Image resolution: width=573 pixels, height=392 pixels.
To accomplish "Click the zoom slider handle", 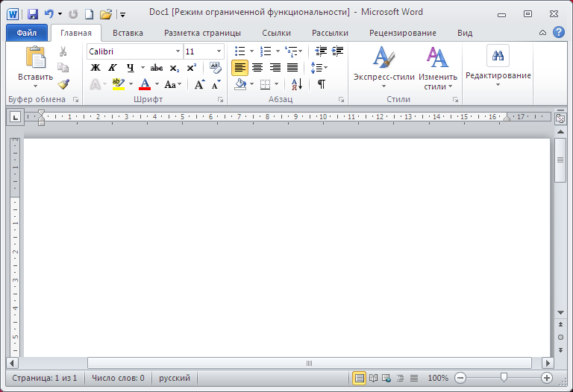I will (x=504, y=377).
